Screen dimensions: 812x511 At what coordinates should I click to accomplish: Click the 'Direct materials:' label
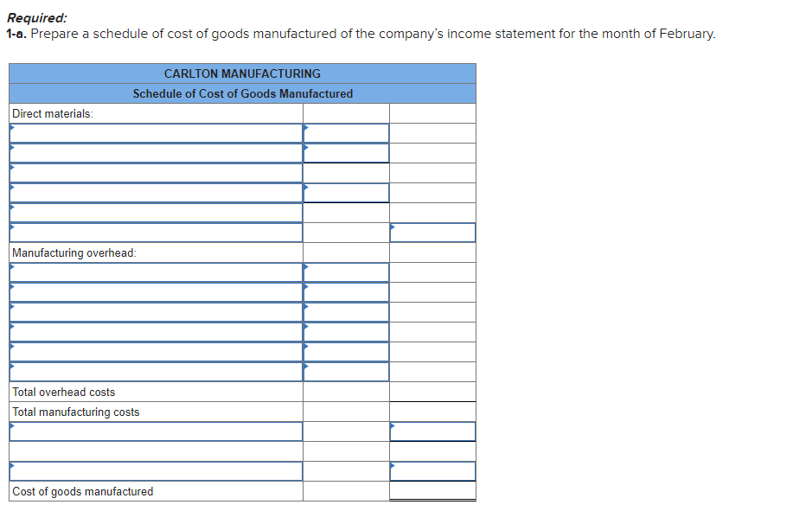coord(52,113)
